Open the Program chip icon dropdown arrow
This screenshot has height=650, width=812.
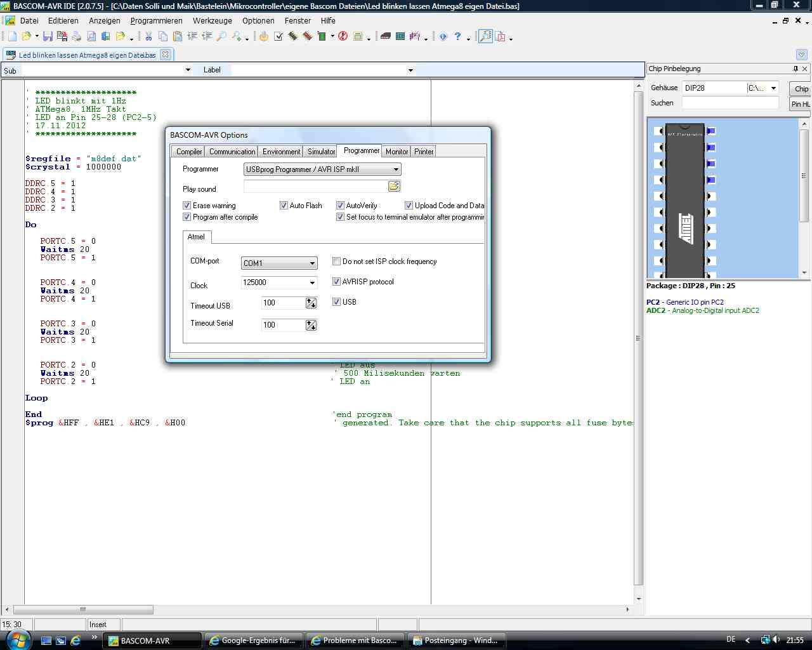pos(332,37)
